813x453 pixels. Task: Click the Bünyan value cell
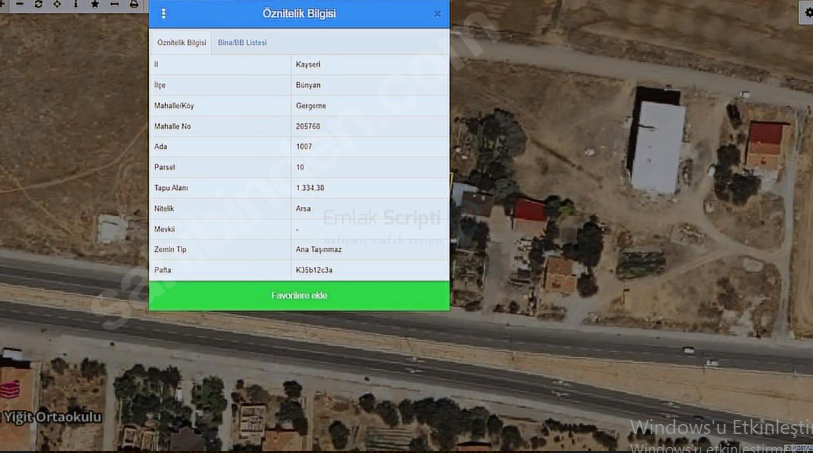tap(370, 85)
